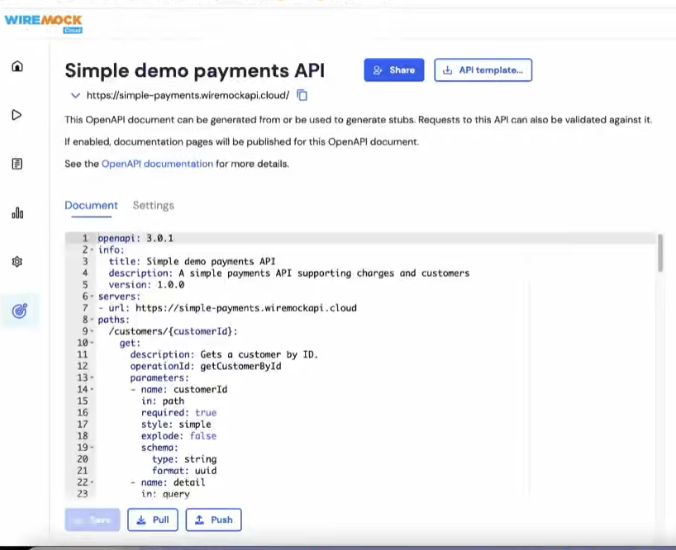
Task: Click the description line about charges and customers
Action: coord(289,273)
